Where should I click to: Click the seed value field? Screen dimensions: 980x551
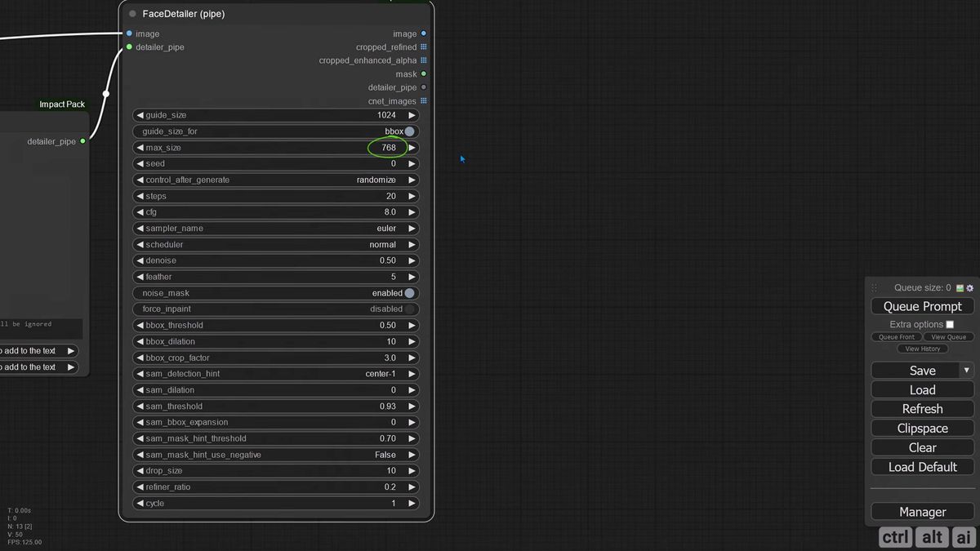275,163
